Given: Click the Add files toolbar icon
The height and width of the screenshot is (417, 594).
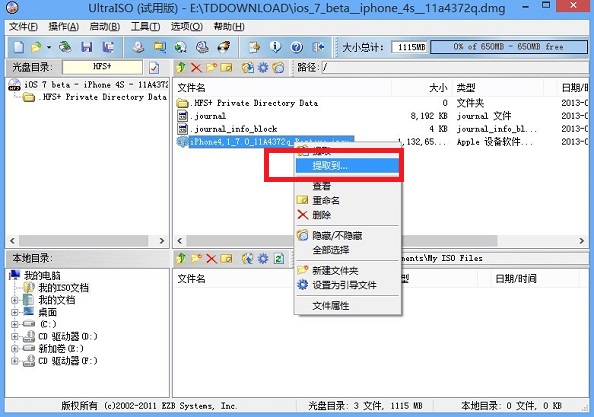Looking at the screenshot, I should pyautogui.click(x=254, y=47).
